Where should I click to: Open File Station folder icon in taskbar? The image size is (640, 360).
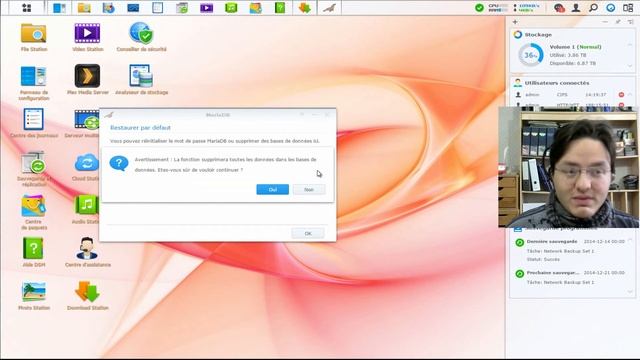84,8
